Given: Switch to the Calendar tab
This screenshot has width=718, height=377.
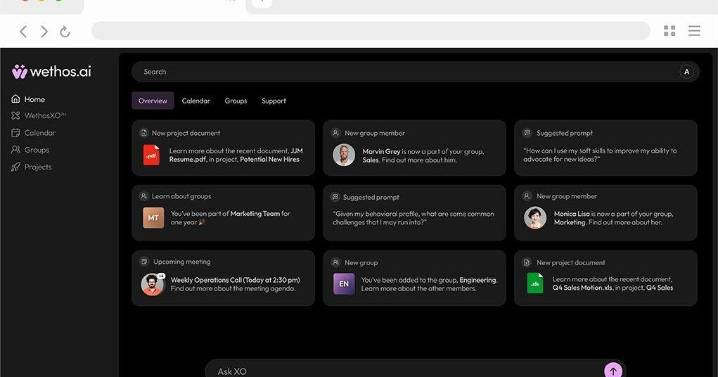Looking at the screenshot, I should click(196, 101).
